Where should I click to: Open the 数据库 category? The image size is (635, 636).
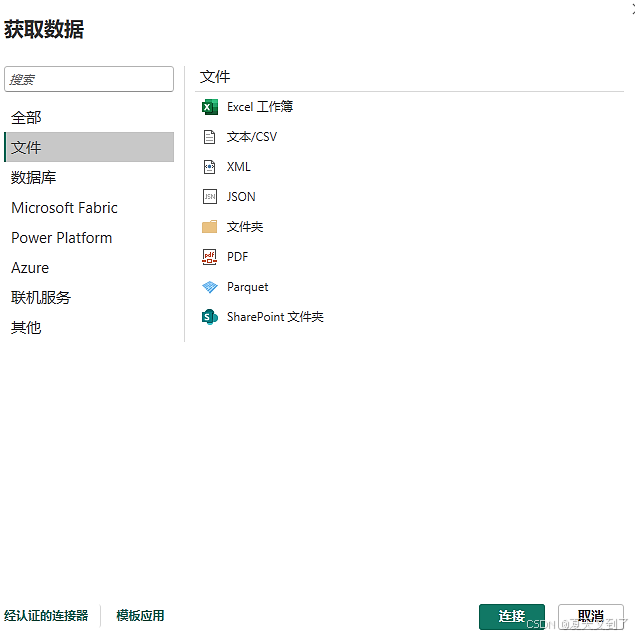point(89,178)
